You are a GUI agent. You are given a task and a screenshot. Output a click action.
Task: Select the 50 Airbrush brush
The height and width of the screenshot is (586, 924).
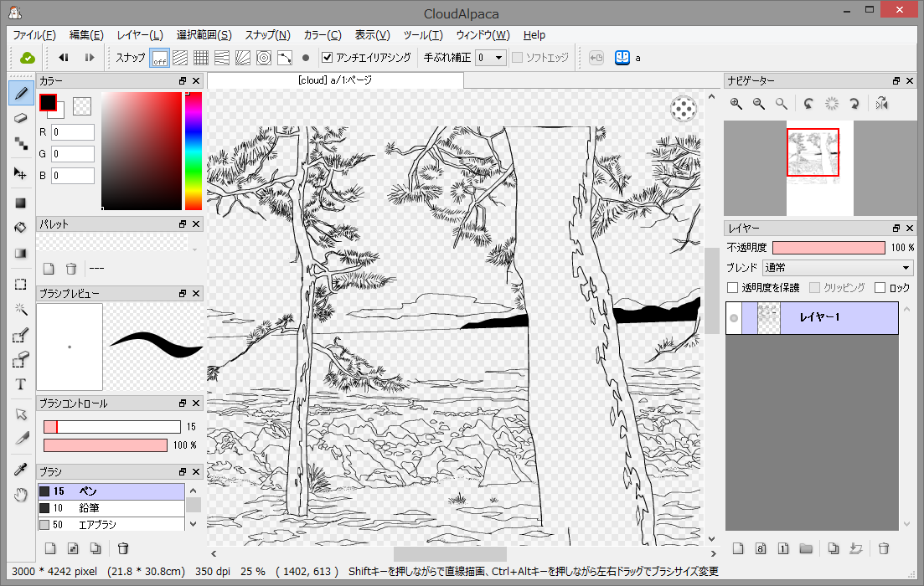[111, 524]
